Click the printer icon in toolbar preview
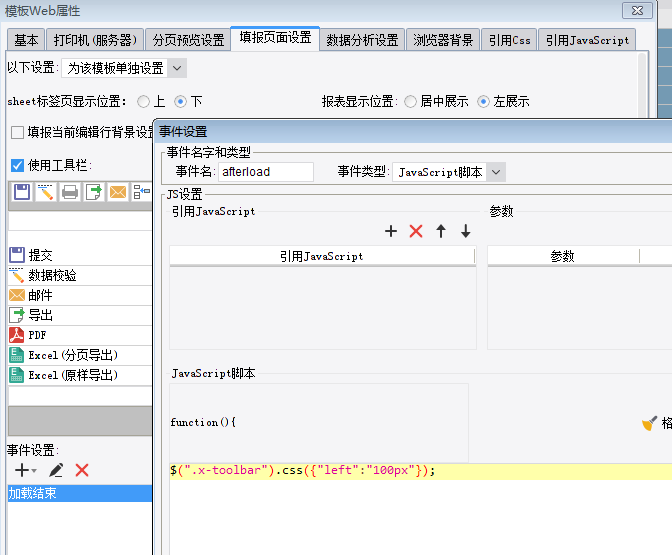 (70, 192)
